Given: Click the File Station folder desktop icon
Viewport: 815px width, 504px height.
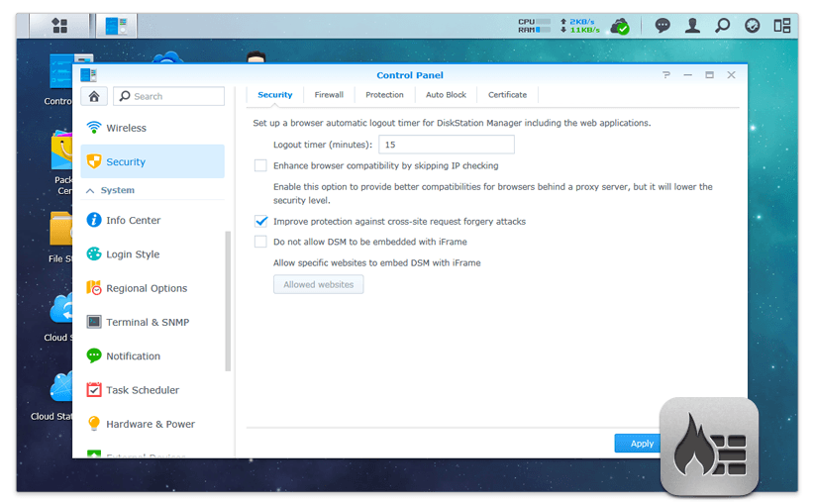Looking at the screenshot, I should click(60, 229).
